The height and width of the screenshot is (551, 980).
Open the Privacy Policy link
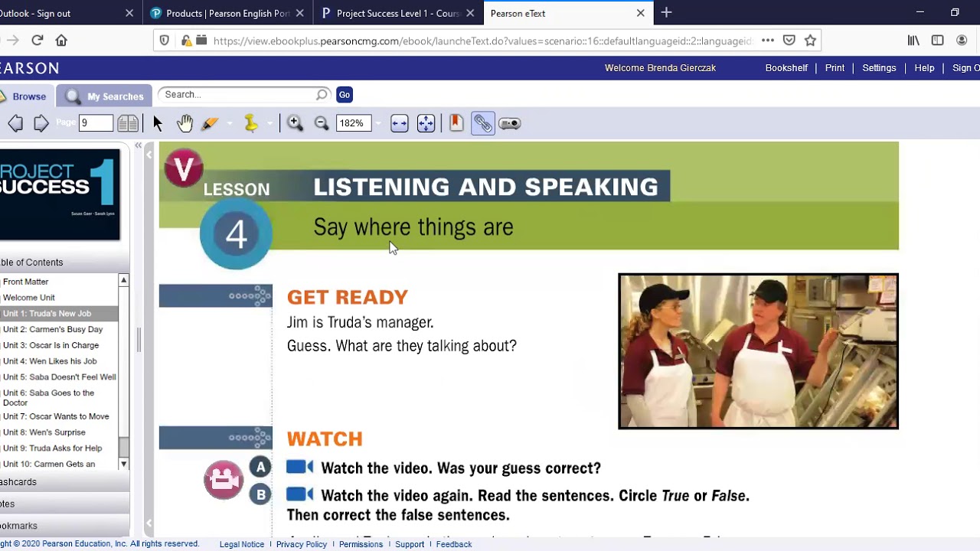[x=302, y=544]
